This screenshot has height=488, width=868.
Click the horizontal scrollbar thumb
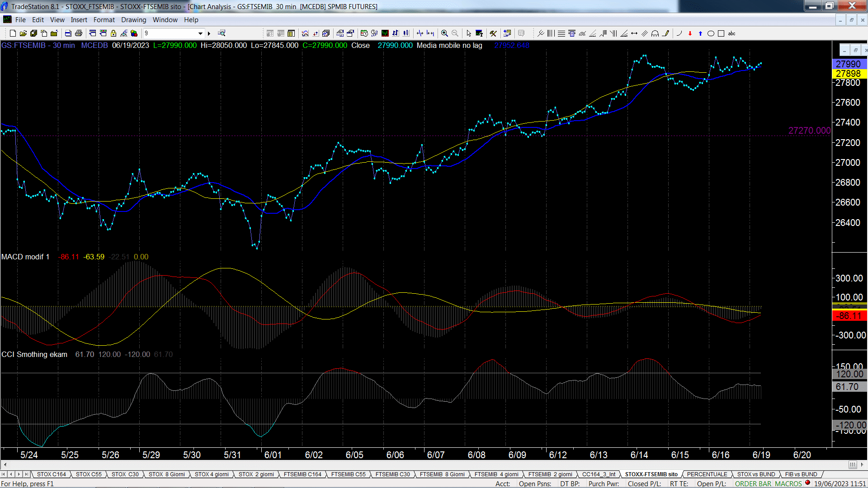click(852, 465)
